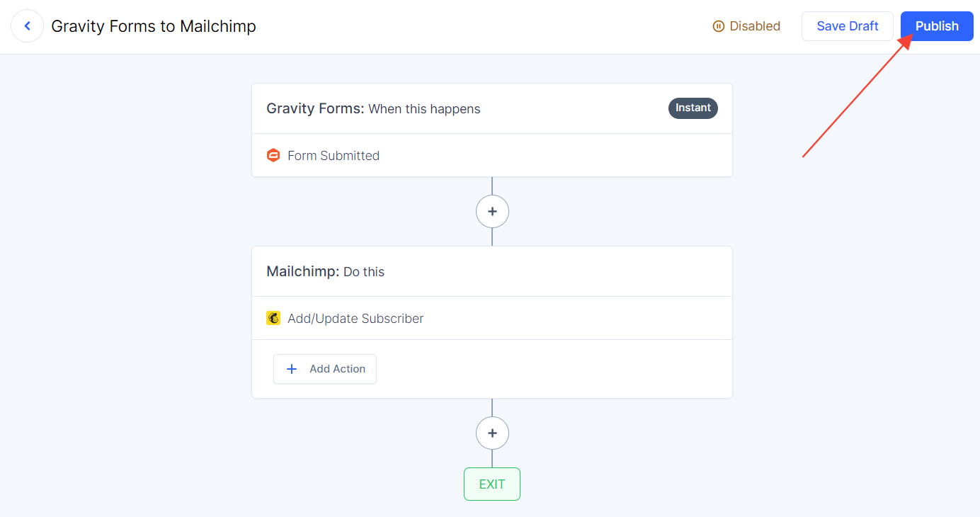Click the Add Action button text
The height and width of the screenshot is (517, 980).
(x=337, y=369)
